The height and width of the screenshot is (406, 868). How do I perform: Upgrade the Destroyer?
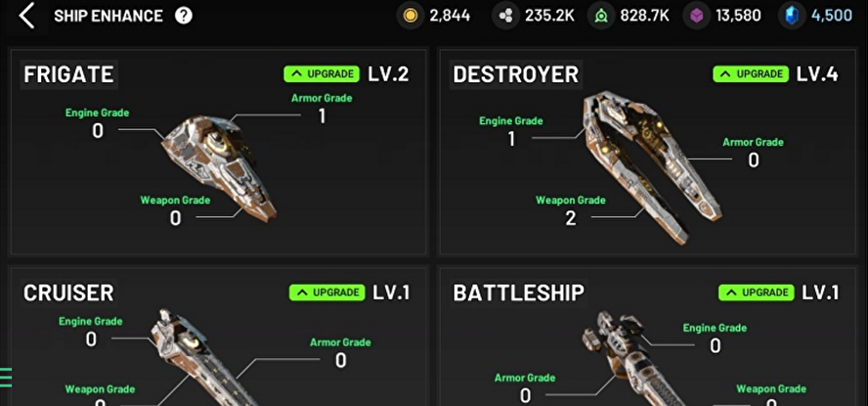click(752, 74)
